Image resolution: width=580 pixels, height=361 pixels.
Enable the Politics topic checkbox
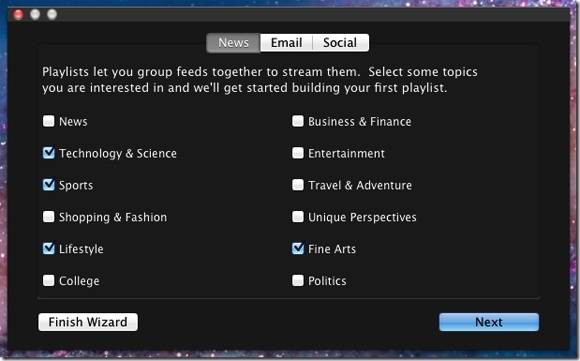pos(298,280)
